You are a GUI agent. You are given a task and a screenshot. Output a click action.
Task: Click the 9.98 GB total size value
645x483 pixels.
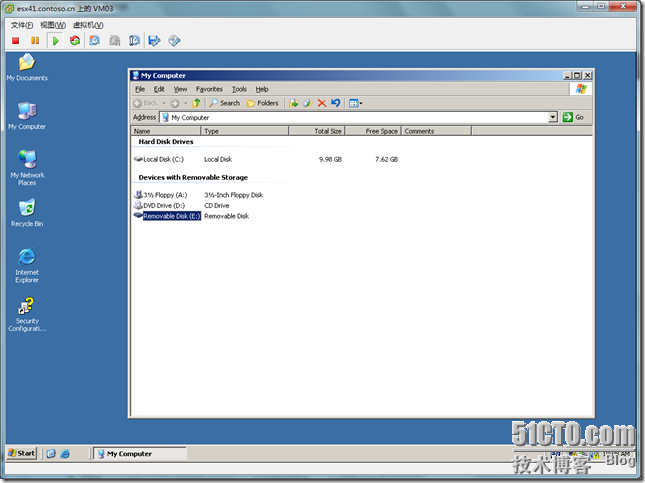pyautogui.click(x=330, y=160)
